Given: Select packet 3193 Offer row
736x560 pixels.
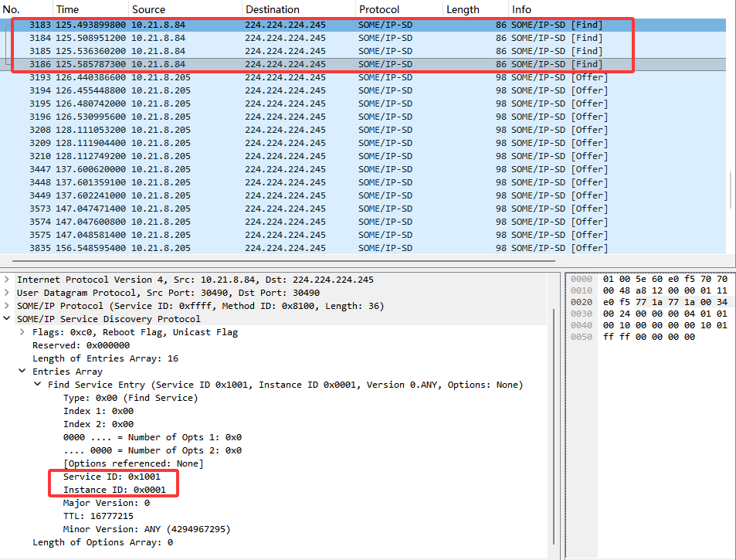Looking at the screenshot, I should point(363,77).
